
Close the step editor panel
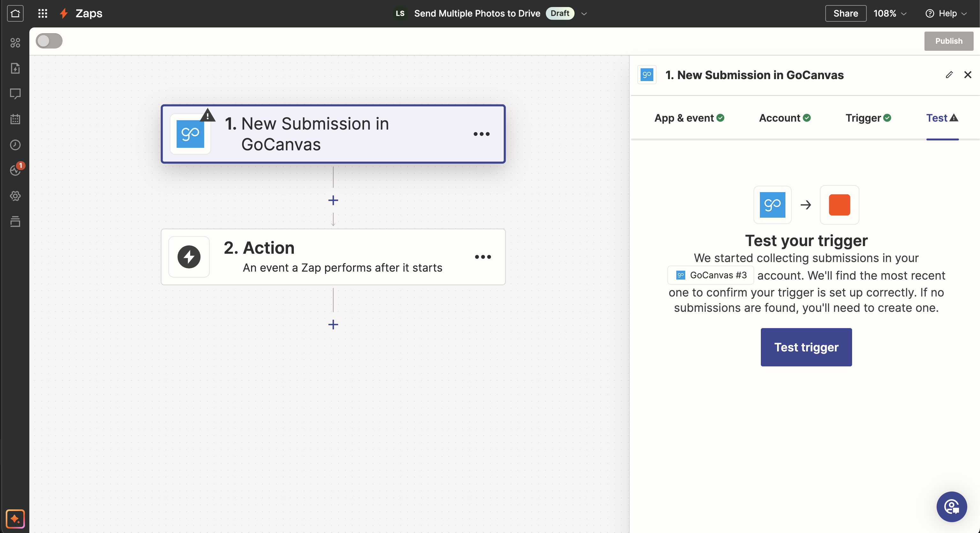point(968,75)
